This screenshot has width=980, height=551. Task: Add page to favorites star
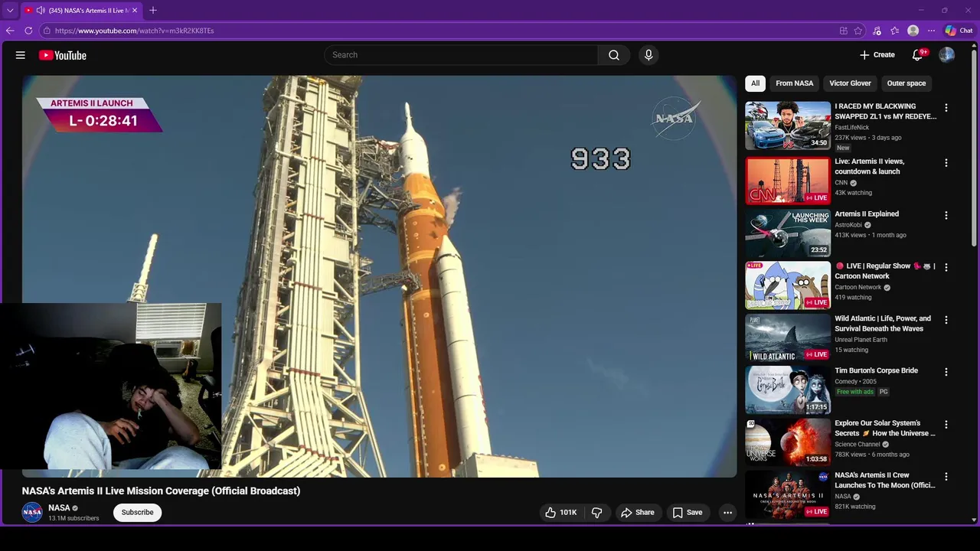click(x=858, y=31)
